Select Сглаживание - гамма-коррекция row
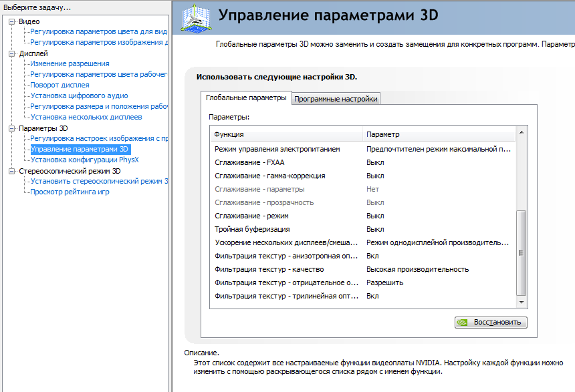The width and height of the screenshot is (575, 392). coord(362,176)
